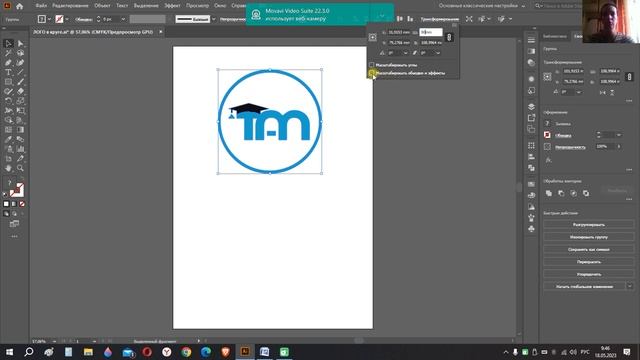640x360 pixels.
Task: Click reference point grid in transform popup
Action: 372,37
